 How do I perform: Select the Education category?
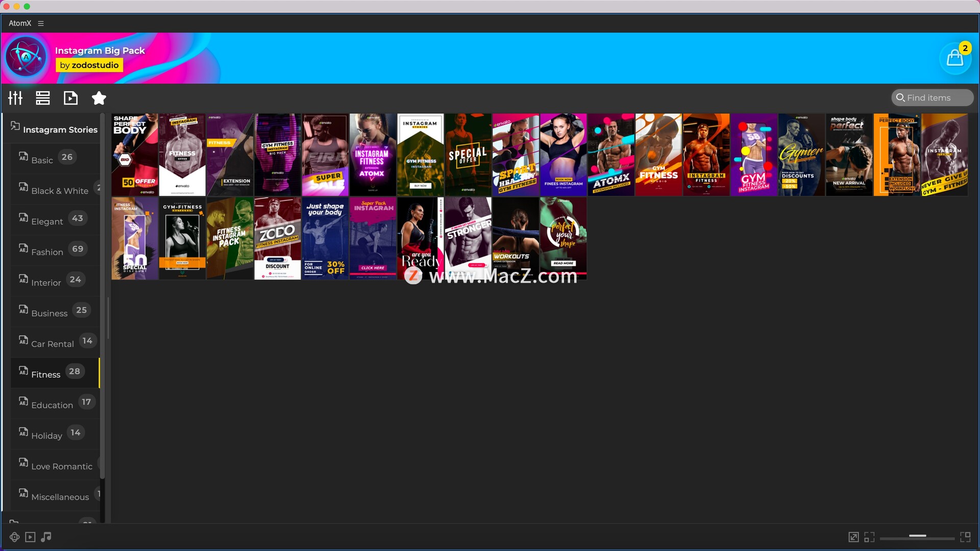52,405
